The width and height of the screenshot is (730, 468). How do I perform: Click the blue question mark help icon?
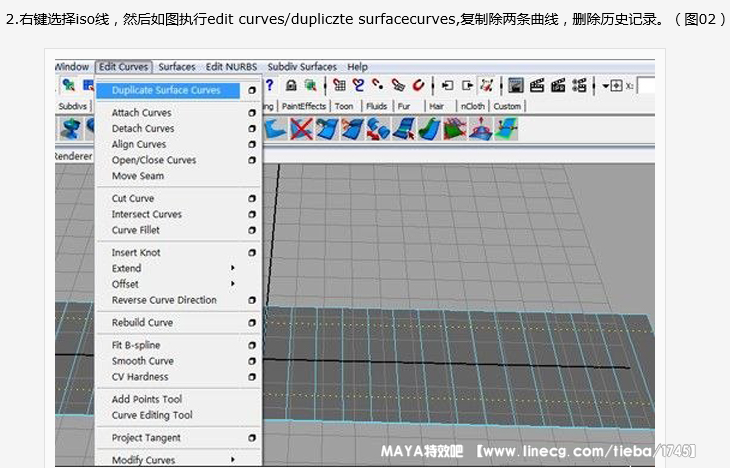(x=269, y=86)
